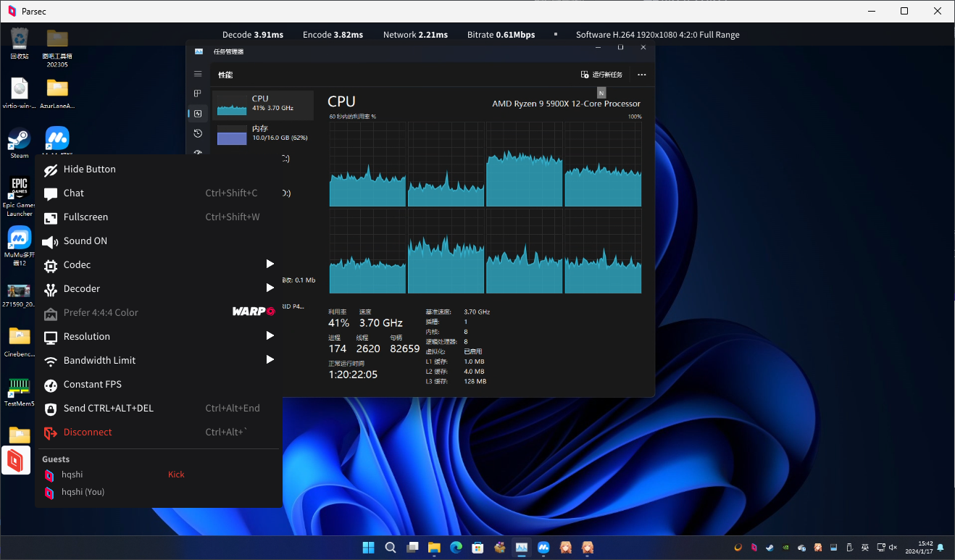Launch Microsoft Edge from the taskbar
The width and height of the screenshot is (955, 560).
tap(456, 548)
